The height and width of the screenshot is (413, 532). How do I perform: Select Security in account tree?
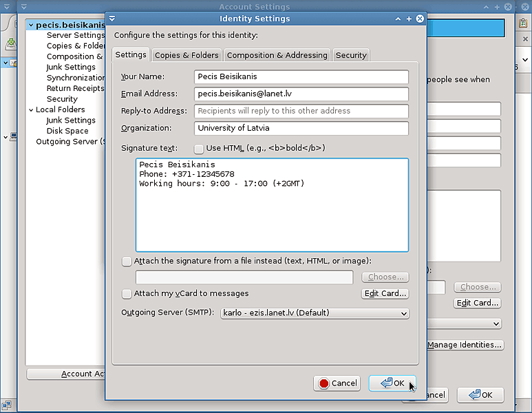click(62, 99)
